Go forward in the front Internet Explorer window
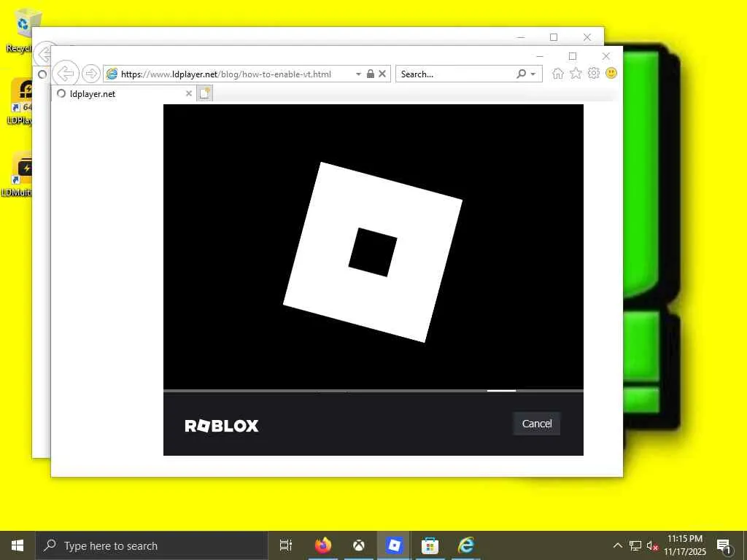The image size is (747, 560). tap(90, 74)
